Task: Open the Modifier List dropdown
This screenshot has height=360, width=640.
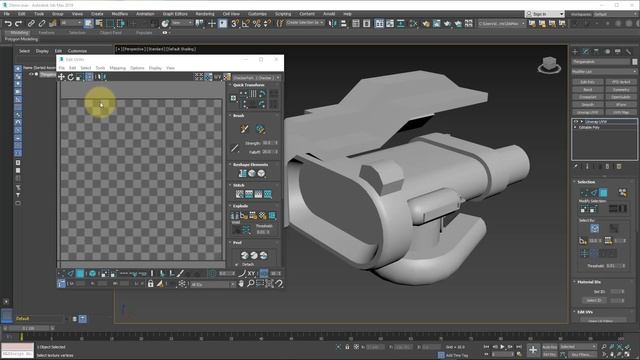Action: 604,72
